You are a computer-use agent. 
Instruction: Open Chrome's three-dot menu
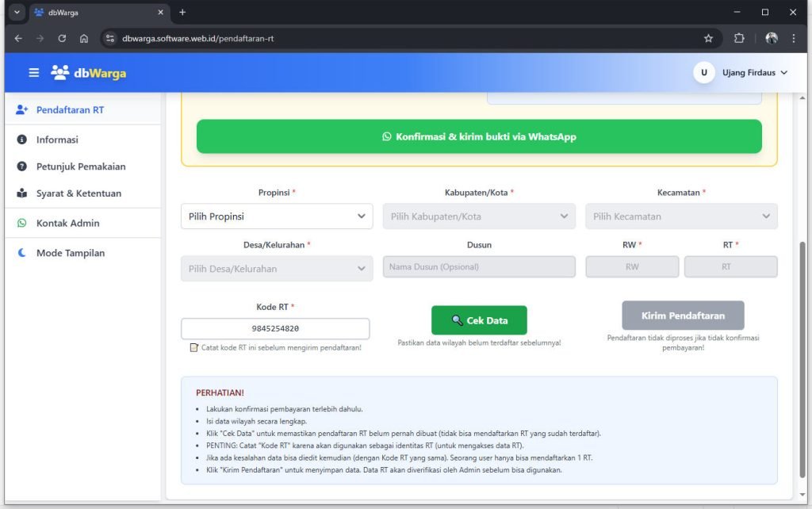(794, 38)
